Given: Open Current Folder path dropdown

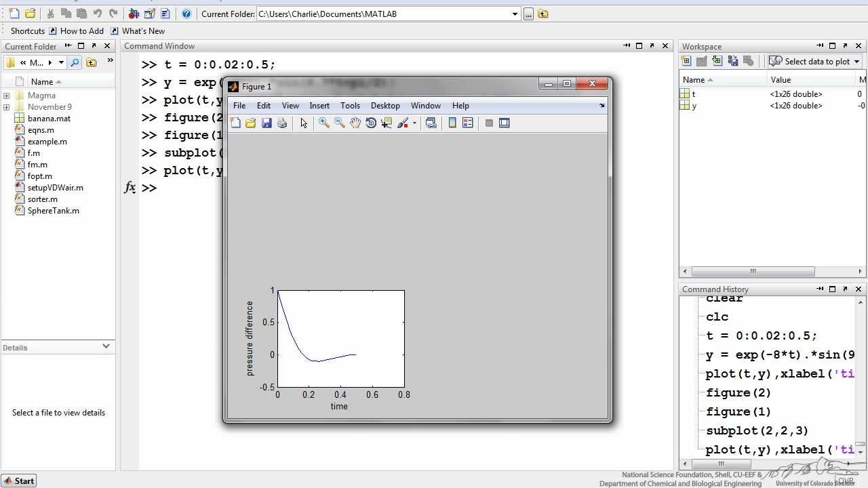Looking at the screenshot, I should coord(515,14).
